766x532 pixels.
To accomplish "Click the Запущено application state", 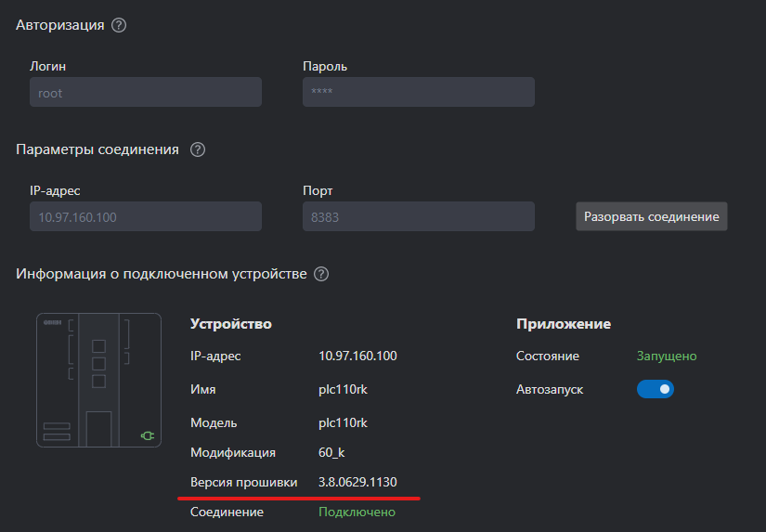I will click(667, 357).
